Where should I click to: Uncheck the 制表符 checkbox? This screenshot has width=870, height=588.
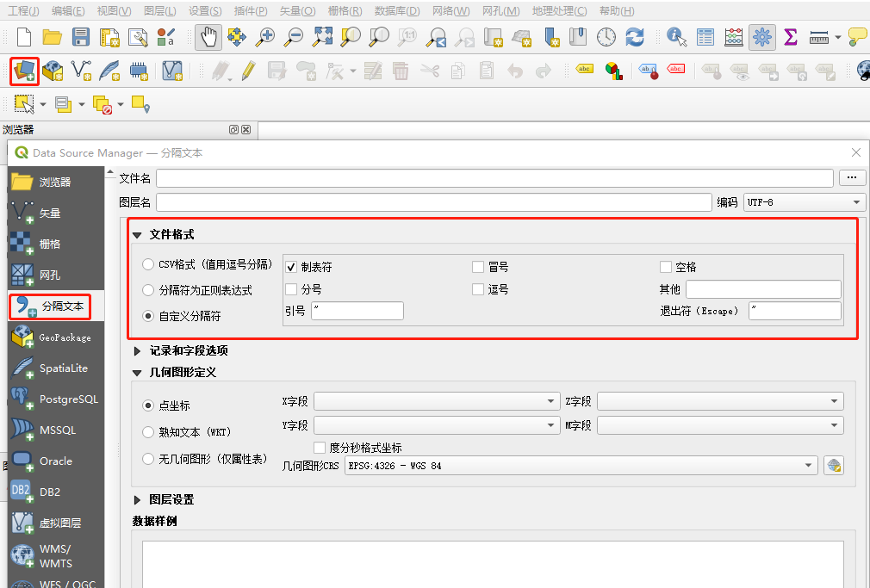coord(291,267)
